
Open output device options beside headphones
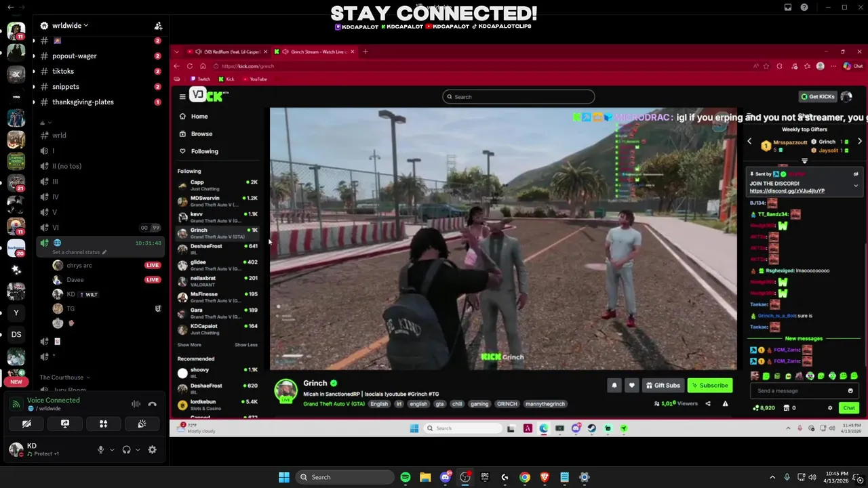point(138,449)
